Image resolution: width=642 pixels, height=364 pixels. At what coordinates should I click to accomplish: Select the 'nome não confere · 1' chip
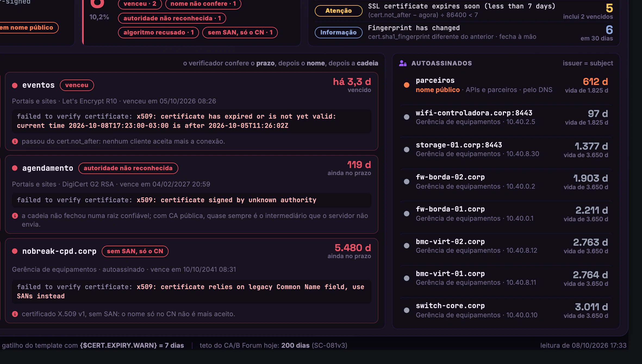[x=203, y=4]
